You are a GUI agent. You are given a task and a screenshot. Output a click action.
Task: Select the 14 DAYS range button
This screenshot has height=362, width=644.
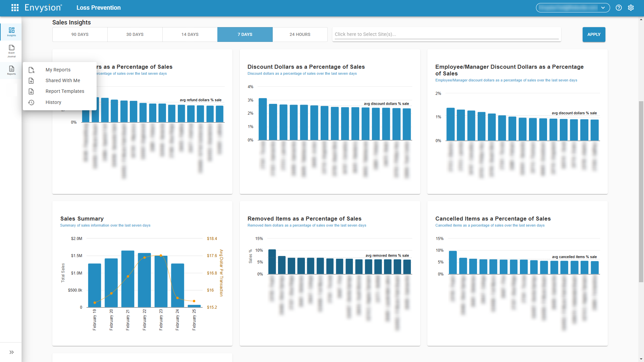coord(190,35)
